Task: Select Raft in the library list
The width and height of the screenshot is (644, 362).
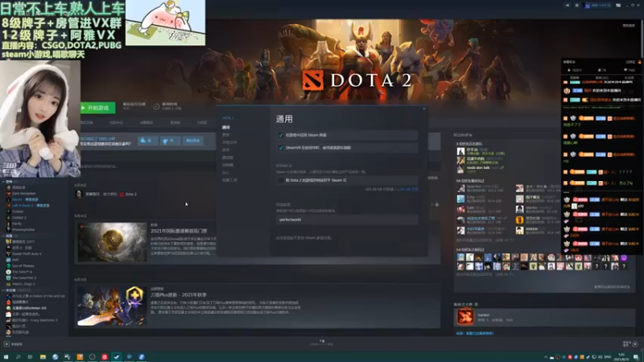Action: click(14, 260)
